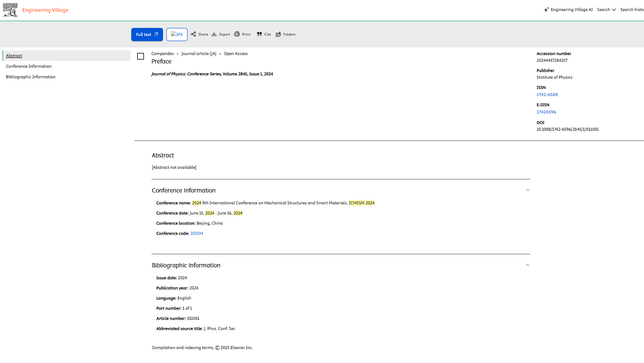
Task: Open the Search dropdown menu
Action: click(x=606, y=10)
